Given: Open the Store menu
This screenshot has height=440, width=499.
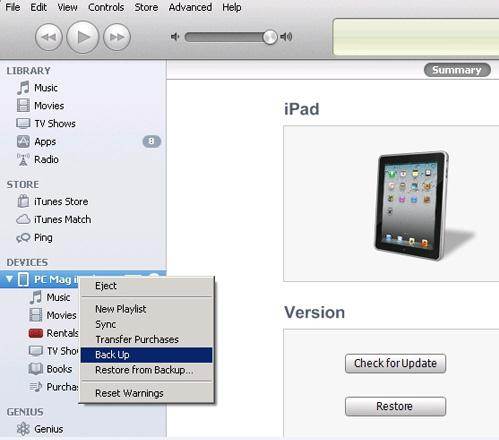Looking at the screenshot, I should coord(146,7).
